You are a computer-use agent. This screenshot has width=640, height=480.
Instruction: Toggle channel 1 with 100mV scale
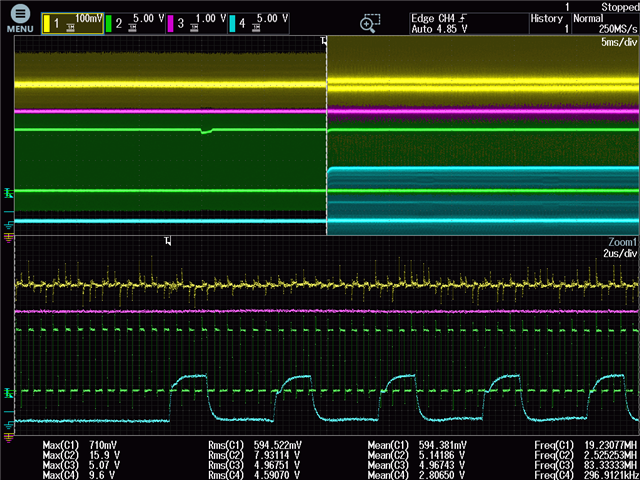[72, 24]
